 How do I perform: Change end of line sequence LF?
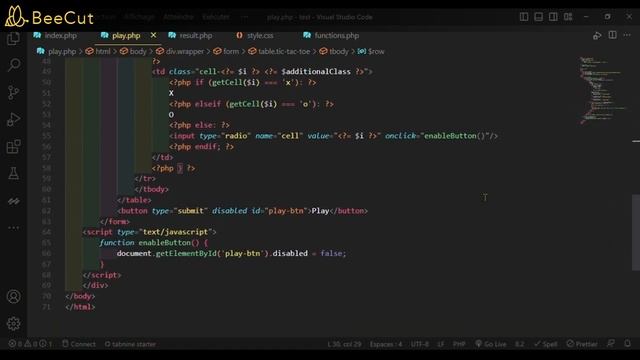coord(441,344)
